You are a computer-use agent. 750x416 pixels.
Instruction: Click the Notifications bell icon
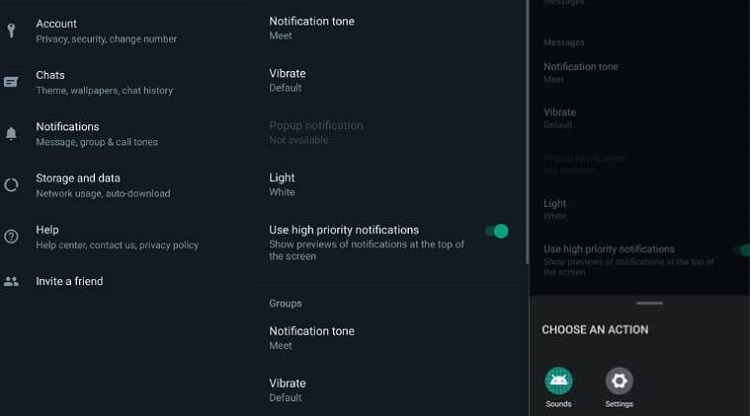(11, 133)
